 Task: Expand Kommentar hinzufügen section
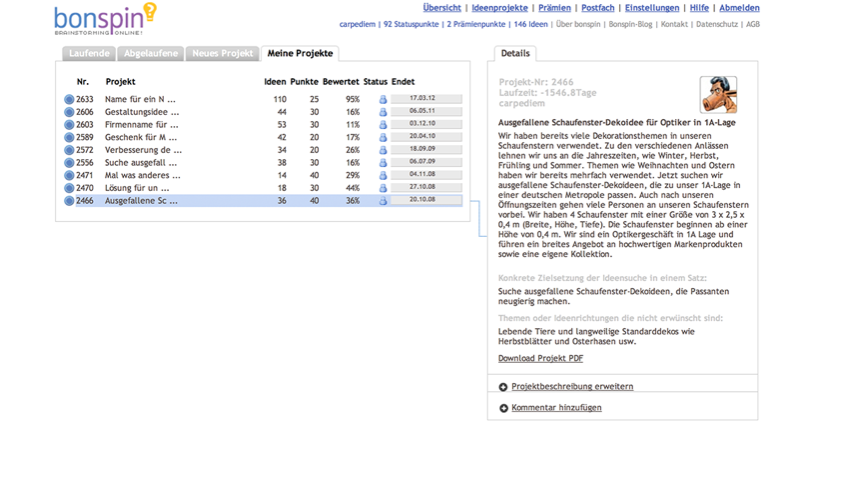click(x=556, y=408)
